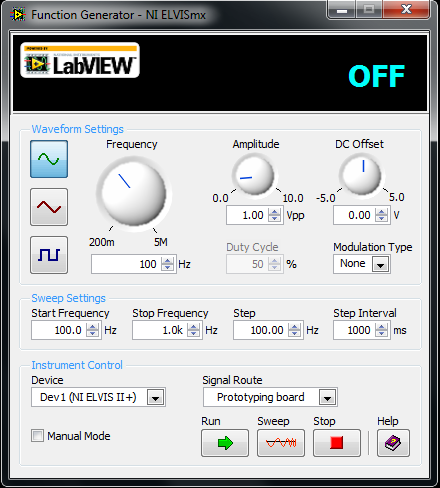Image resolution: width=440 pixels, height=488 pixels.
Task: Click the Function Generator title bar icon
Action: pos(18,15)
